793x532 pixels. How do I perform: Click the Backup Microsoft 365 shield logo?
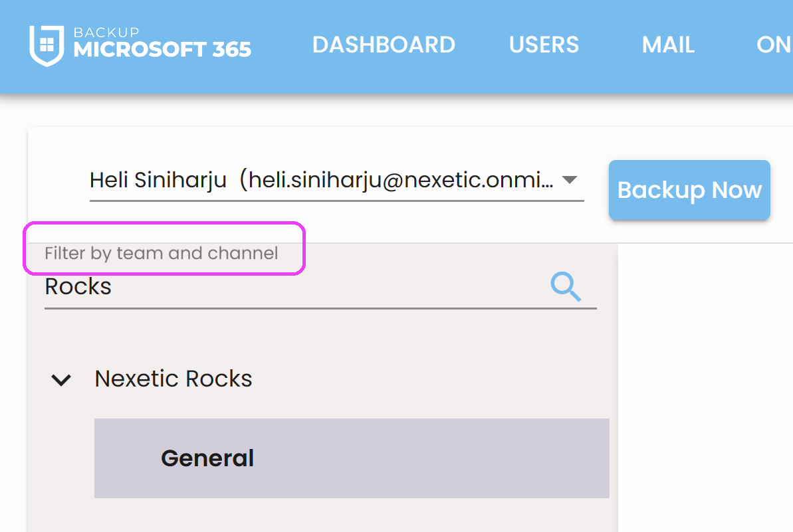click(x=47, y=45)
